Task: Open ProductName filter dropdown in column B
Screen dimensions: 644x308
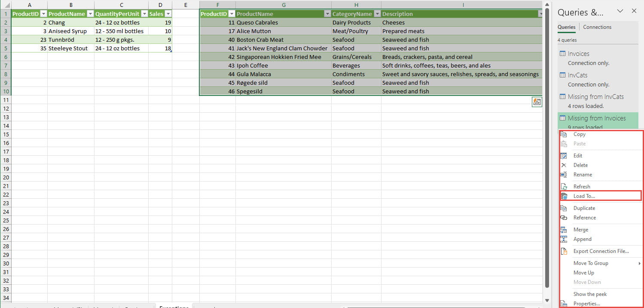Action: [x=90, y=14]
